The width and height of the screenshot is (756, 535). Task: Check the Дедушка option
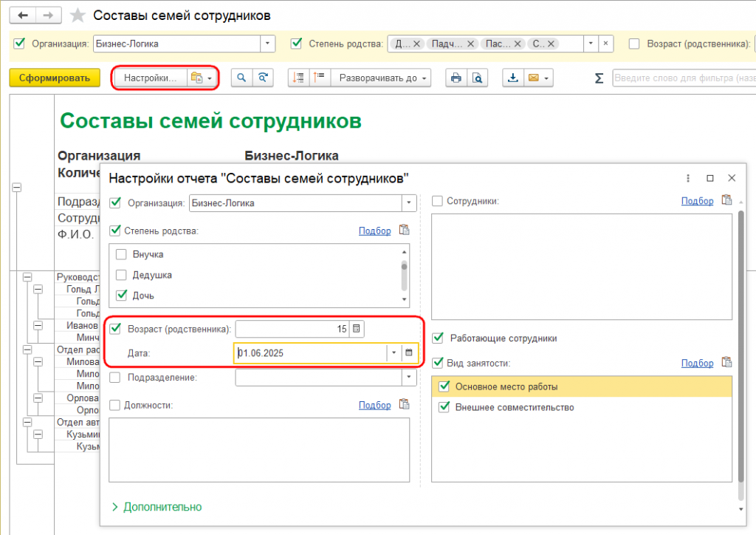(x=121, y=275)
